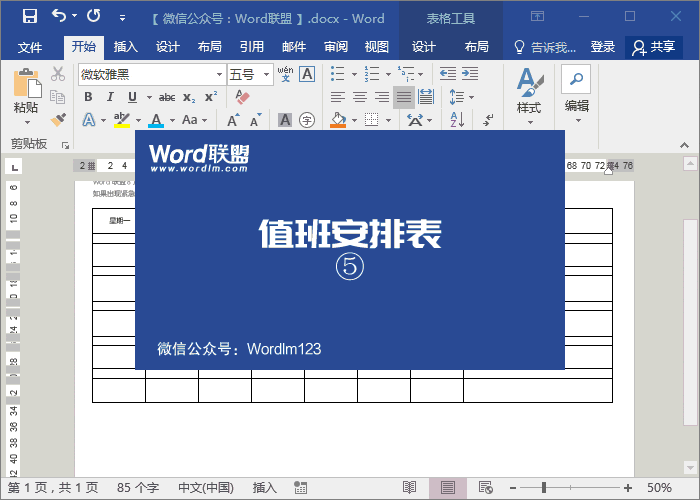Open the enclosed character 字 tool
Viewport: 700px width, 500px height.
point(307,120)
